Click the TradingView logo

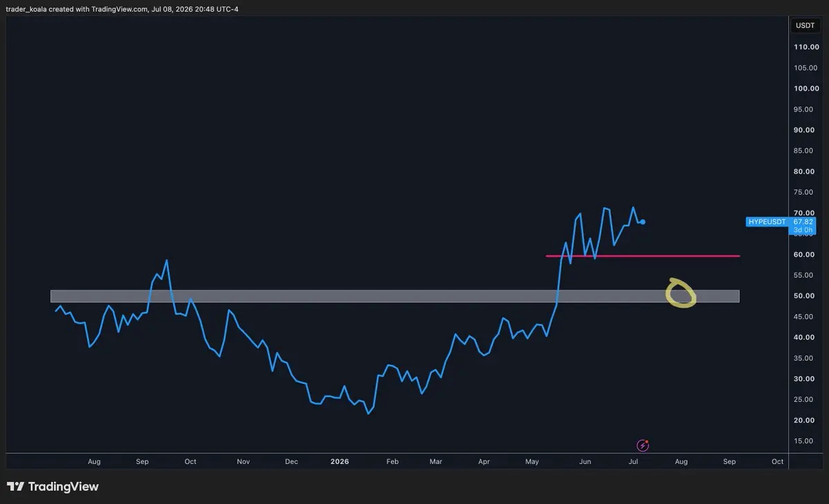(53, 487)
